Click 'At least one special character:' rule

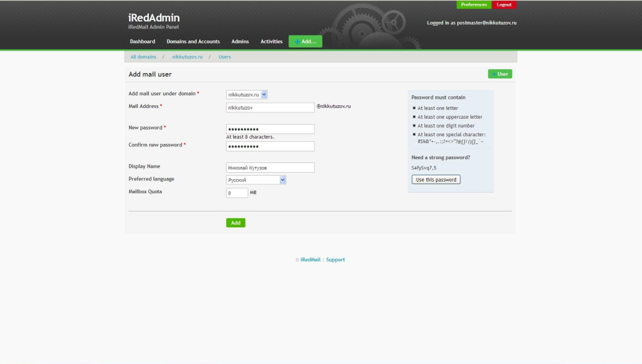tap(451, 134)
